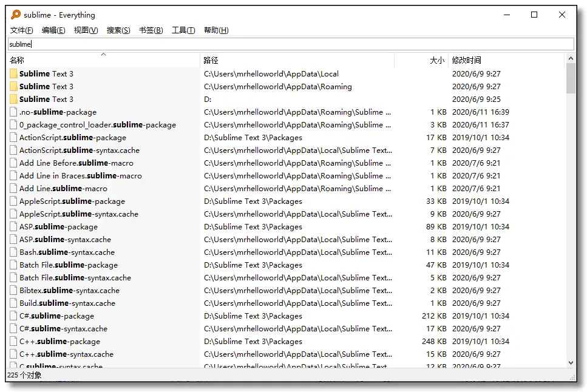Click the search box containing 'sublime'
The image size is (587, 392).
click(x=291, y=44)
